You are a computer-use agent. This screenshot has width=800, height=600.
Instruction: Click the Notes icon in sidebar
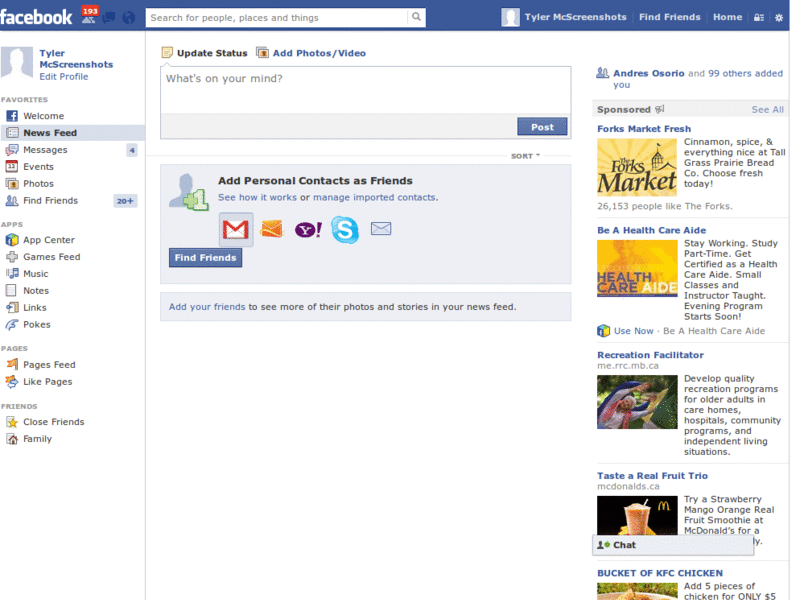click(11, 290)
